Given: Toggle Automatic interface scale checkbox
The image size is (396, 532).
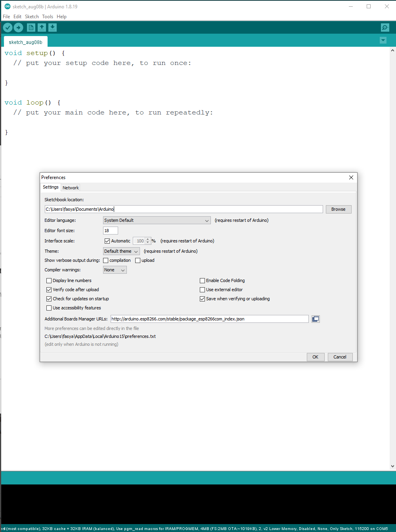Looking at the screenshot, I should coord(107,241).
